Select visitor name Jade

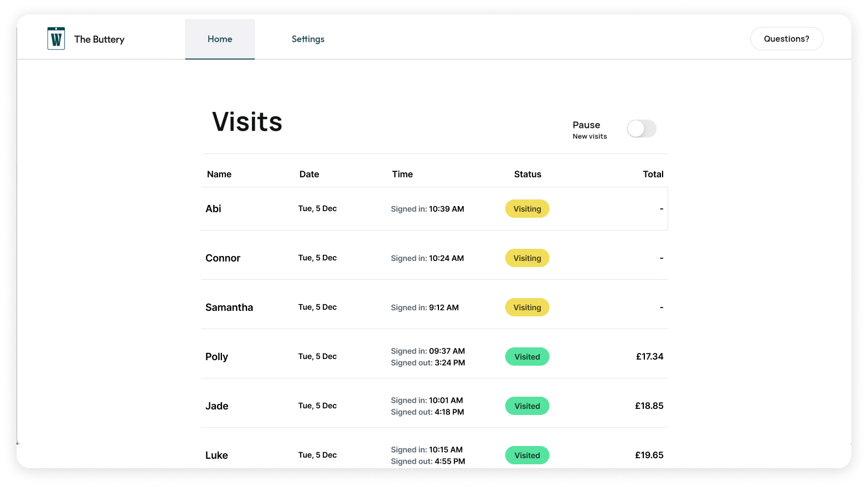click(217, 406)
